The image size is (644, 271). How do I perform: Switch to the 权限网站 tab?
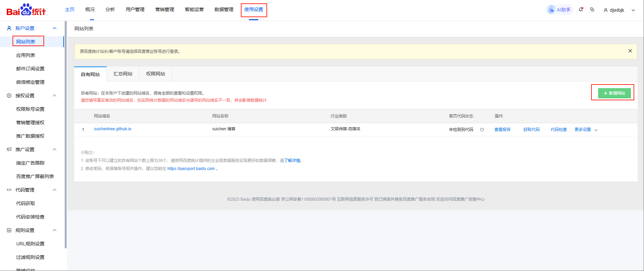coord(156,74)
